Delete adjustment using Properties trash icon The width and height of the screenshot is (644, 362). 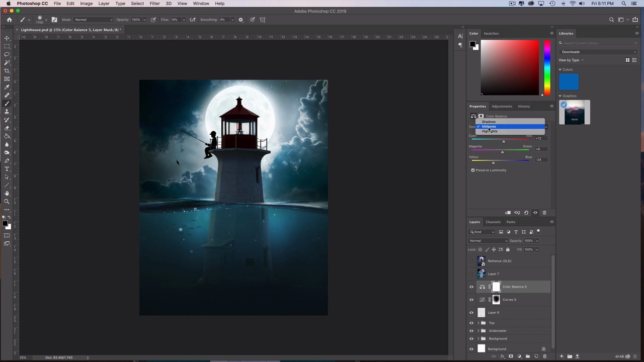544,213
